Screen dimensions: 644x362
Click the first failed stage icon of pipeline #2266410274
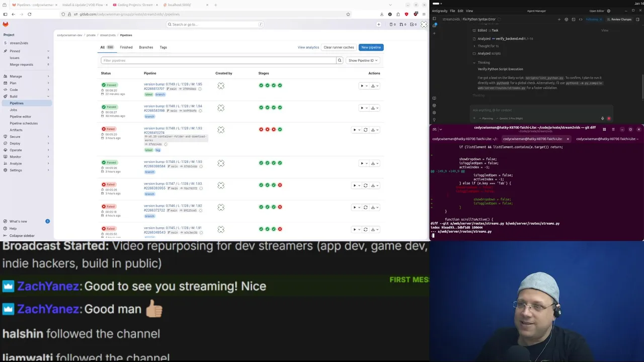coord(261,129)
